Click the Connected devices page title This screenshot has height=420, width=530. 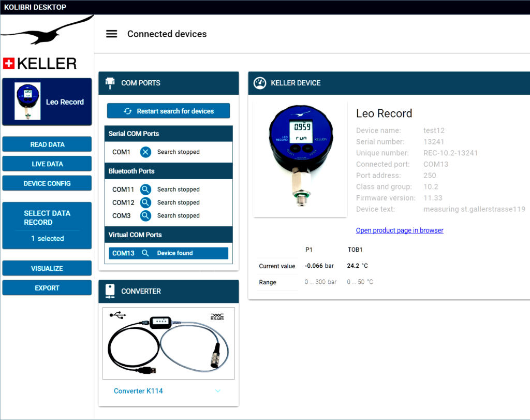point(167,34)
